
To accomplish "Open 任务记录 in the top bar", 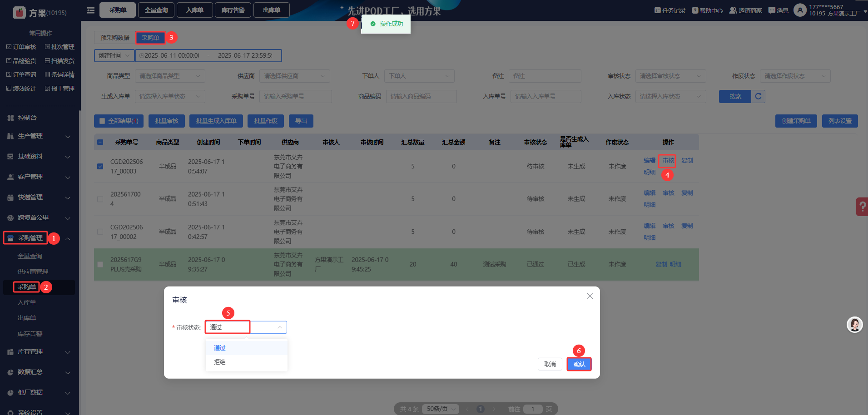I will [670, 10].
